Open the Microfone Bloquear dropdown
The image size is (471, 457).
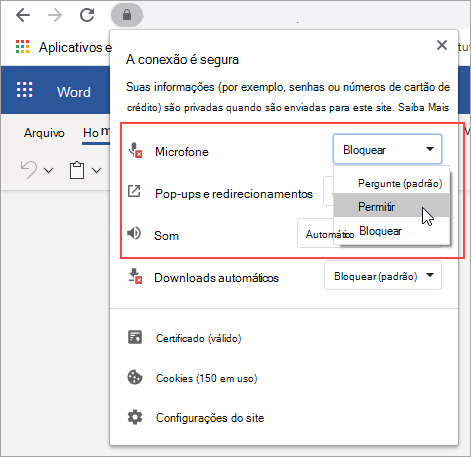(x=387, y=149)
